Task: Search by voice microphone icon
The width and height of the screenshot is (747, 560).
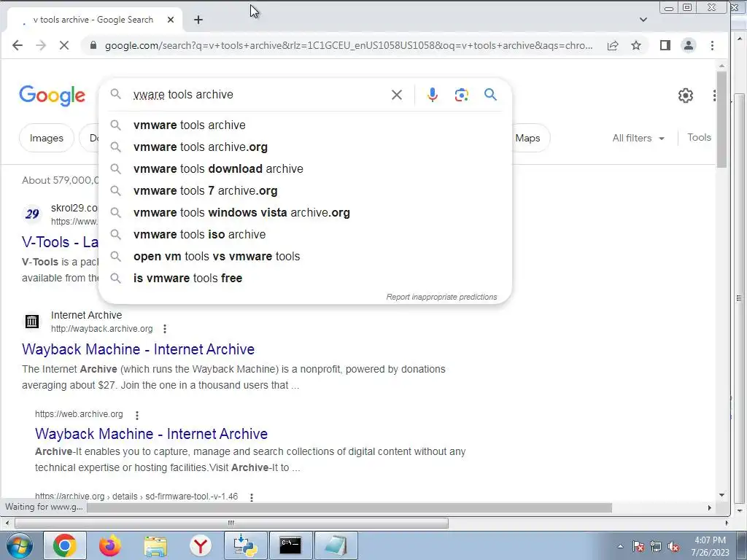Action: click(432, 95)
